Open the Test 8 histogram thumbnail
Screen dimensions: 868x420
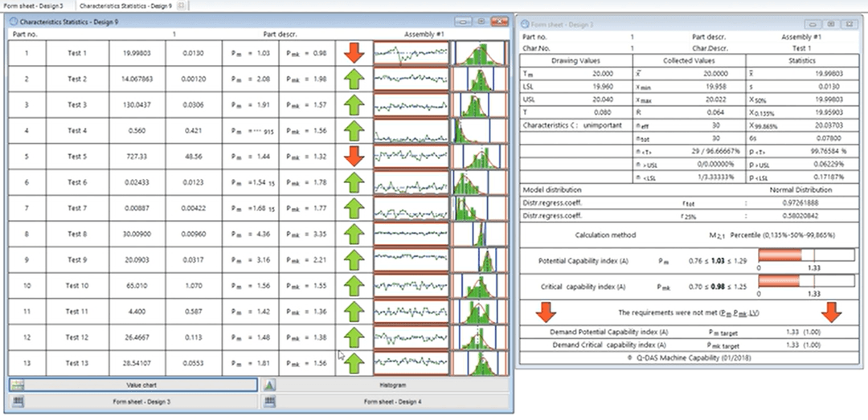click(480, 234)
